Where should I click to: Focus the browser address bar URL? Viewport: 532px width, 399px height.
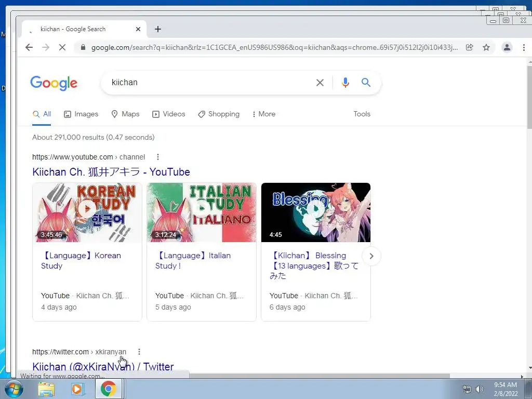coord(274,47)
